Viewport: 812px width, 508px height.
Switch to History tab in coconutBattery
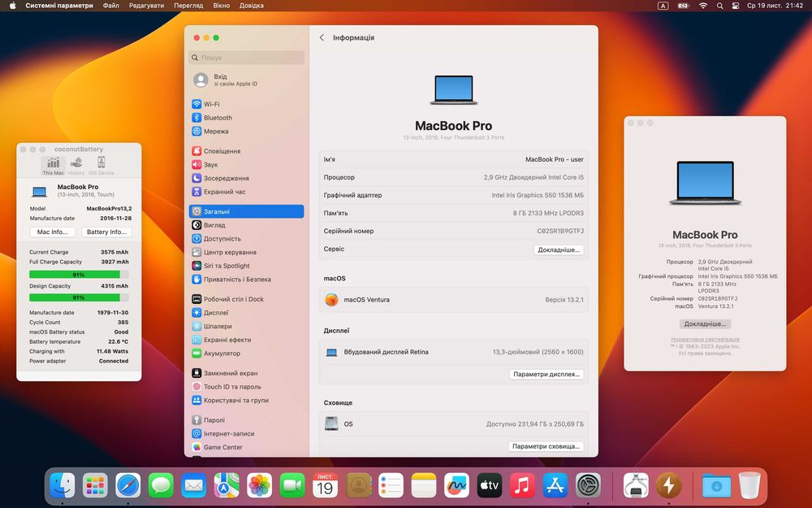coord(76,167)
